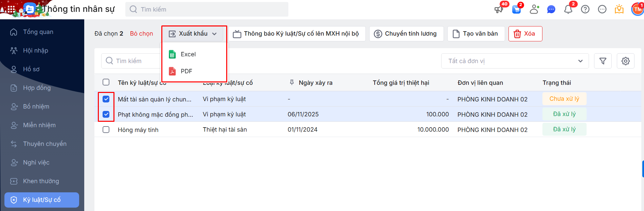This screenshot has height=211, width=644.
Task: Click Thông báo Kỷ luật/Sự cố lên MXH nội bộ
Action: pyautogui.click(x=297, y=34)
